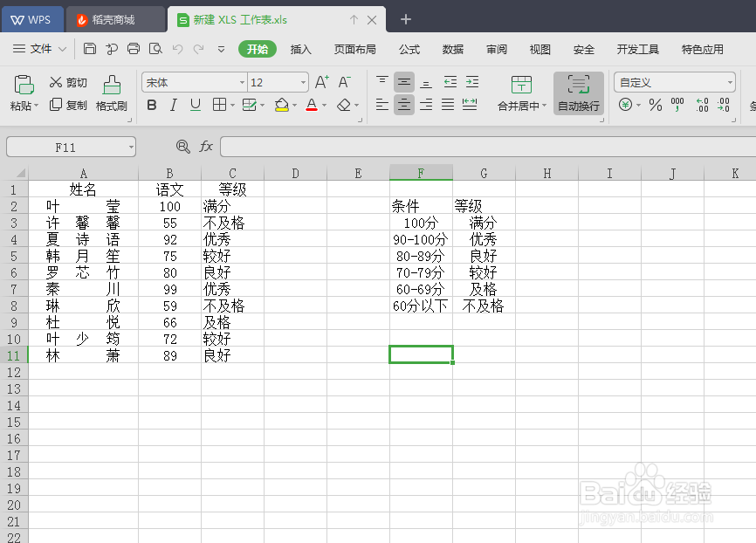
Task: Switch to the 插入 ribbon tab
Action: [x=300, y=49]
